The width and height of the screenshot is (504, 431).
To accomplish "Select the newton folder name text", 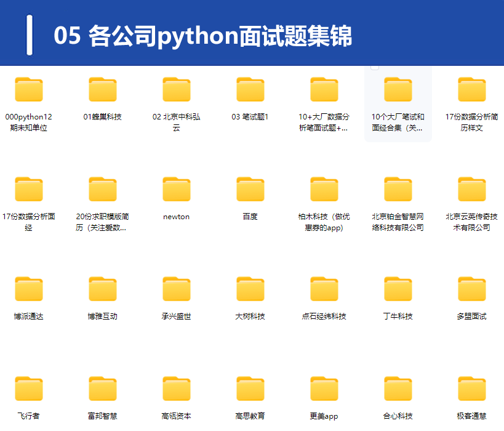I will pos(177,217).
